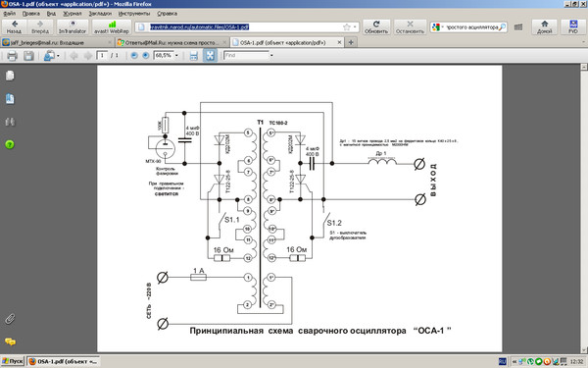Screen dimensions: 588x368
Task: Expand the URL bar history dropdown
Action: (355, 27)
